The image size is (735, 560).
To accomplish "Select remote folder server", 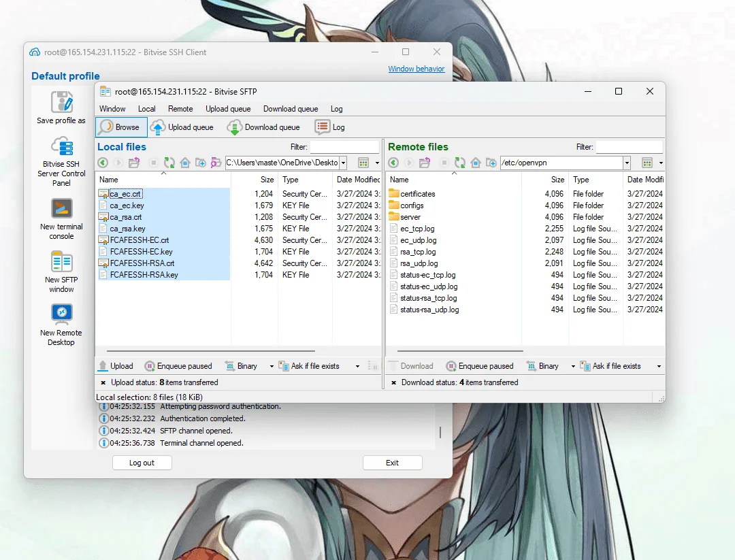I will tap(410, 217).
